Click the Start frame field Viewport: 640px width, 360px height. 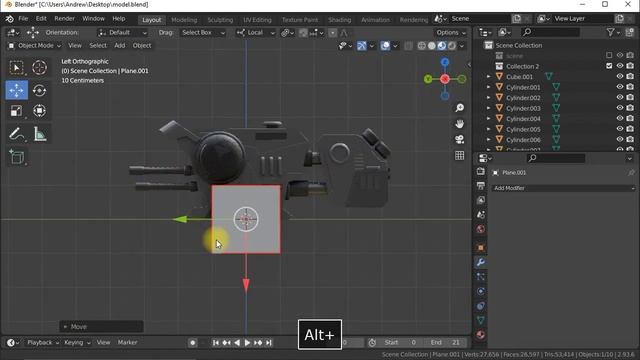click(400, 342)
